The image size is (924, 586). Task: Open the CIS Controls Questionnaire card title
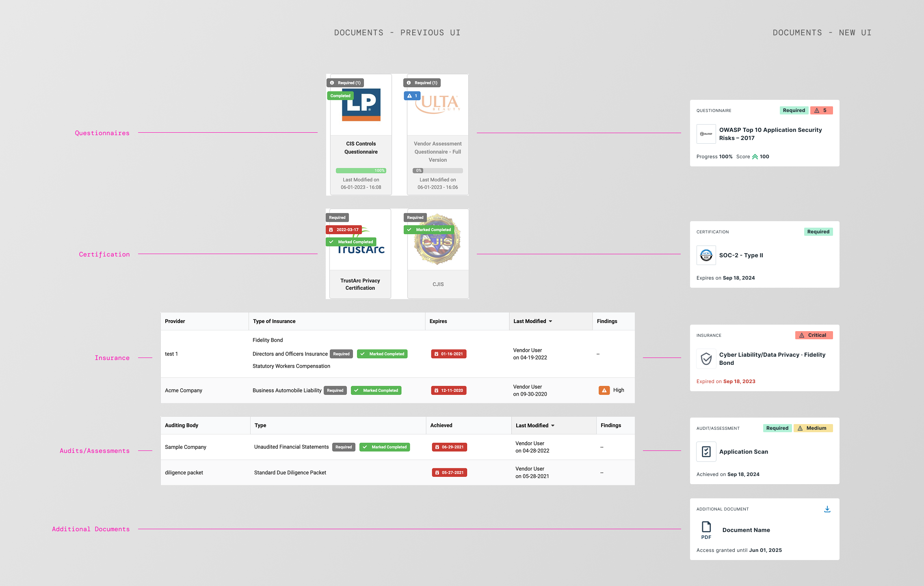click(x=361, y=148)
